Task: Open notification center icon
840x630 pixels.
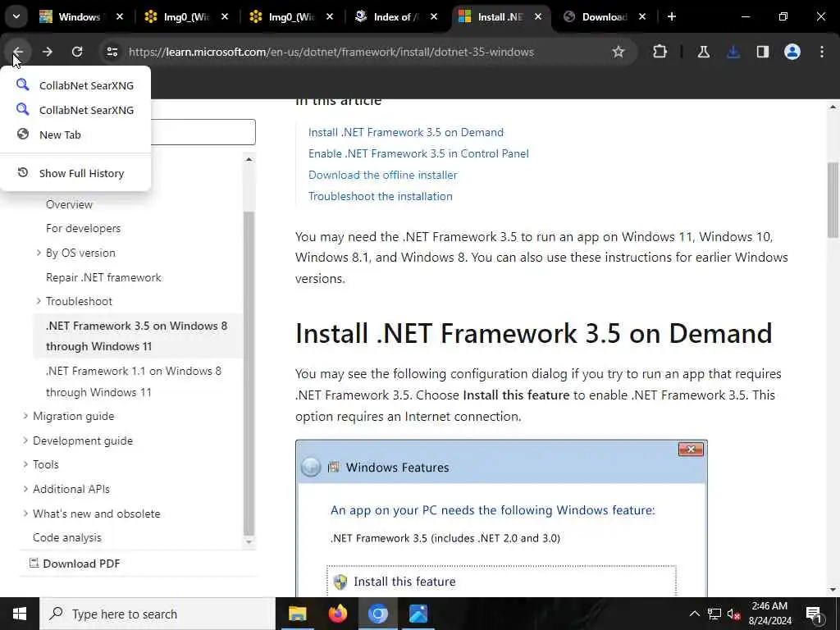Action: 815,614
